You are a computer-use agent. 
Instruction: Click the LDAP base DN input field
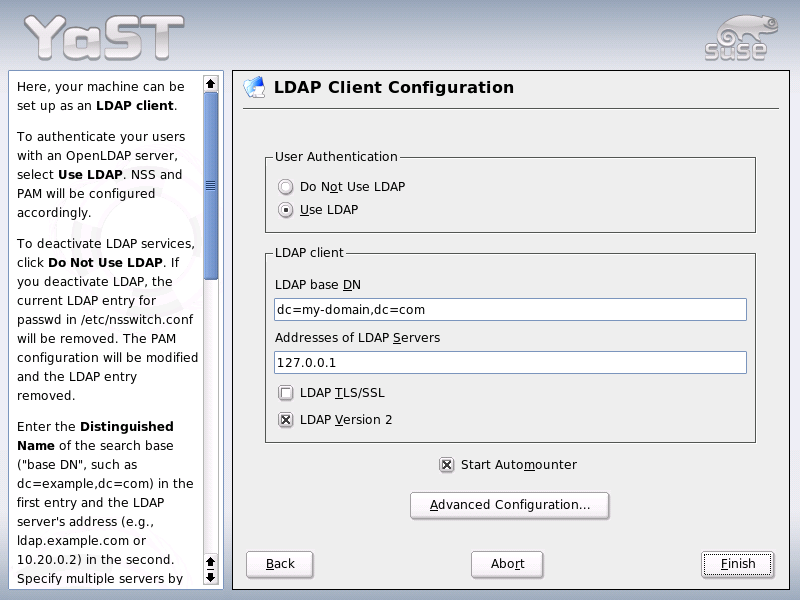coord(510,310)
